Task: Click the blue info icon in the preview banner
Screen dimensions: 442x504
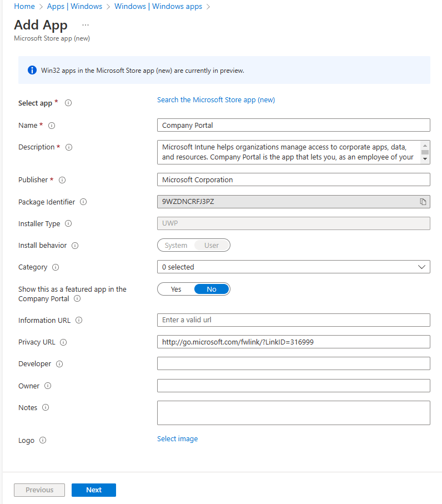Action: 32,70
